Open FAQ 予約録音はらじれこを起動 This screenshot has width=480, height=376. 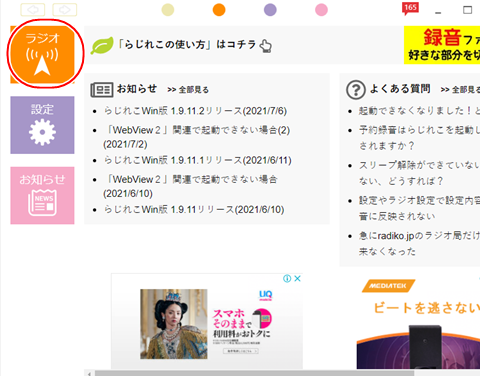[419, 137]
